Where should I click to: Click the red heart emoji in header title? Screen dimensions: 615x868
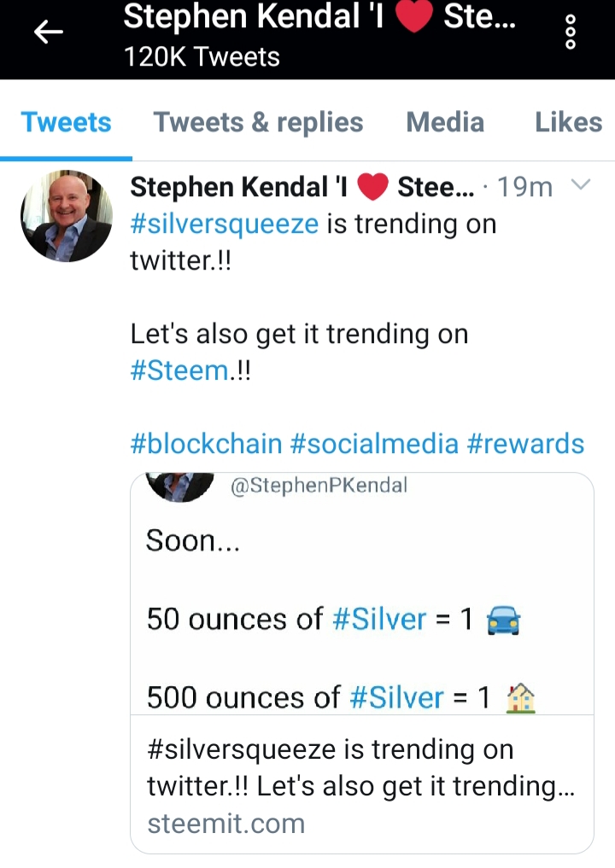[413, 15]
